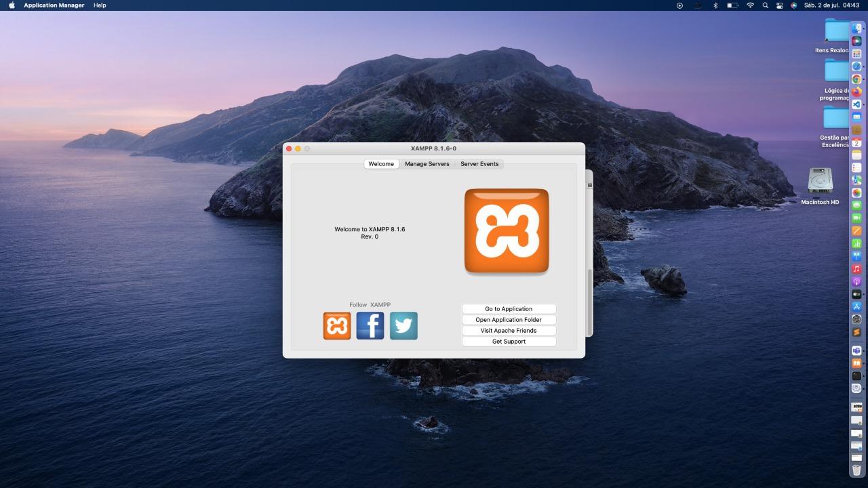Open Control Center in menu bar
Image resolution: width=868 pixels, height=488 pixels.
[x=780, y=5]
